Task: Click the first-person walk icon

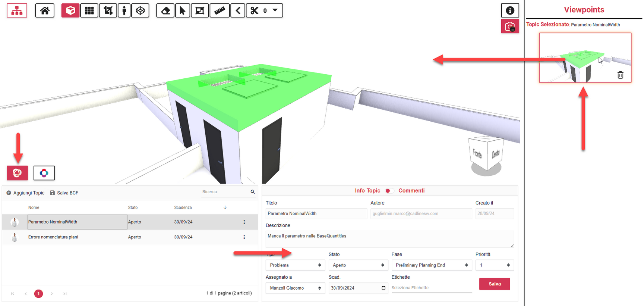Action: pyautogui.click(x=124, y=10)
